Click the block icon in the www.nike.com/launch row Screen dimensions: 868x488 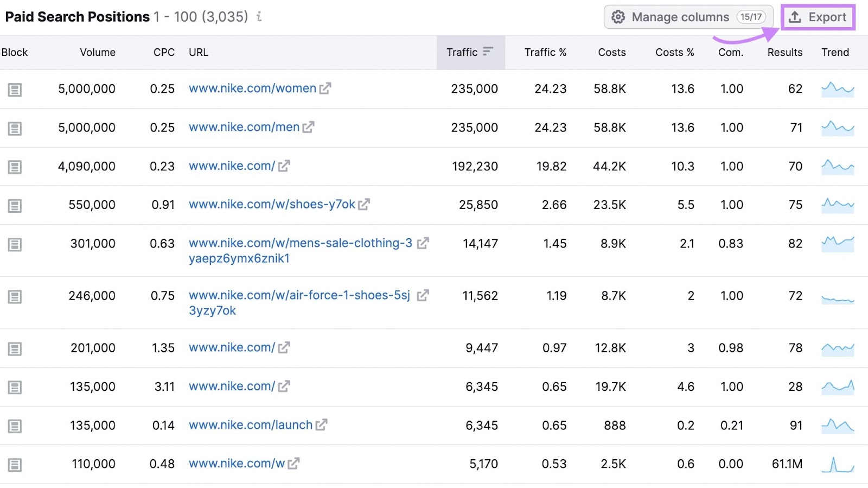[15, 426]
